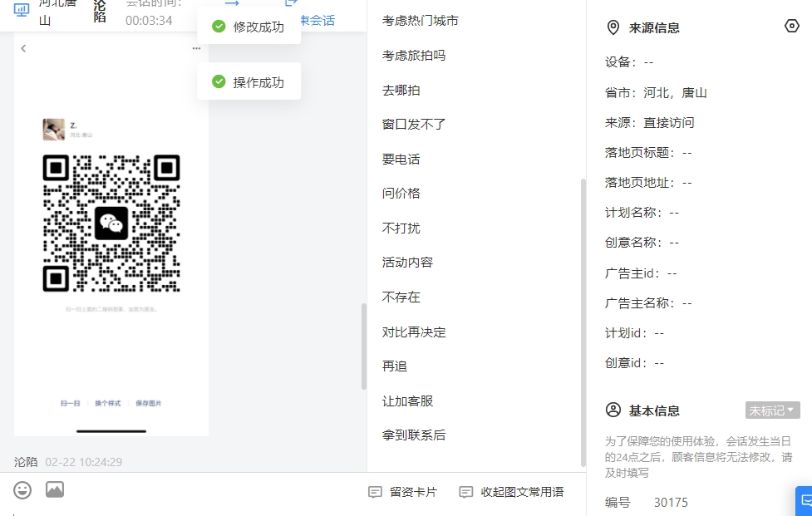Open the 未标记 tag dropdown
812x516 pixels.
(773, 410)
